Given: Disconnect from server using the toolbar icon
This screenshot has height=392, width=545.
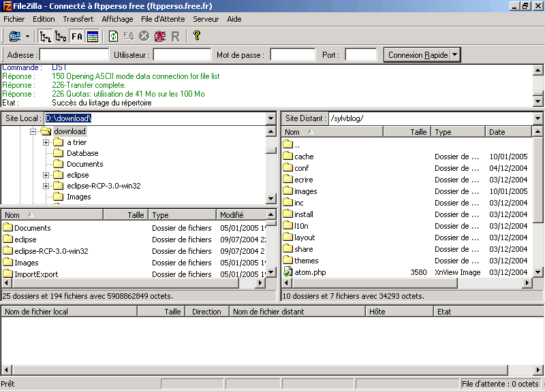Looking at the screenshot, I should (x=160, y=36).
